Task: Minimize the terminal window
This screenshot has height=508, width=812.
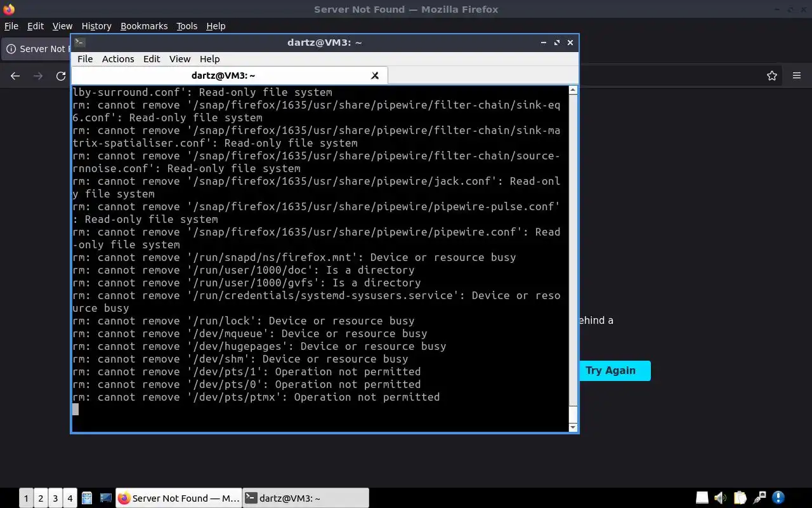Action: tap(544, 43)
